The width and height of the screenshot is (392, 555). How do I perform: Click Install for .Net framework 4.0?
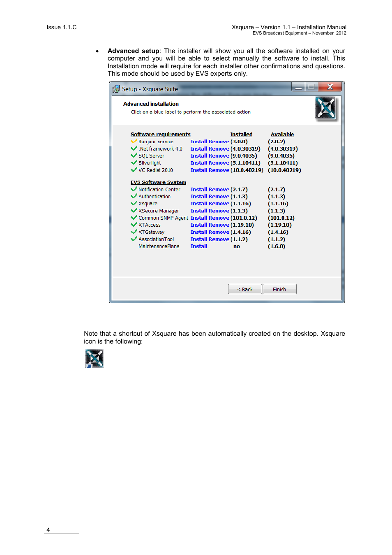tap(199, 149)
